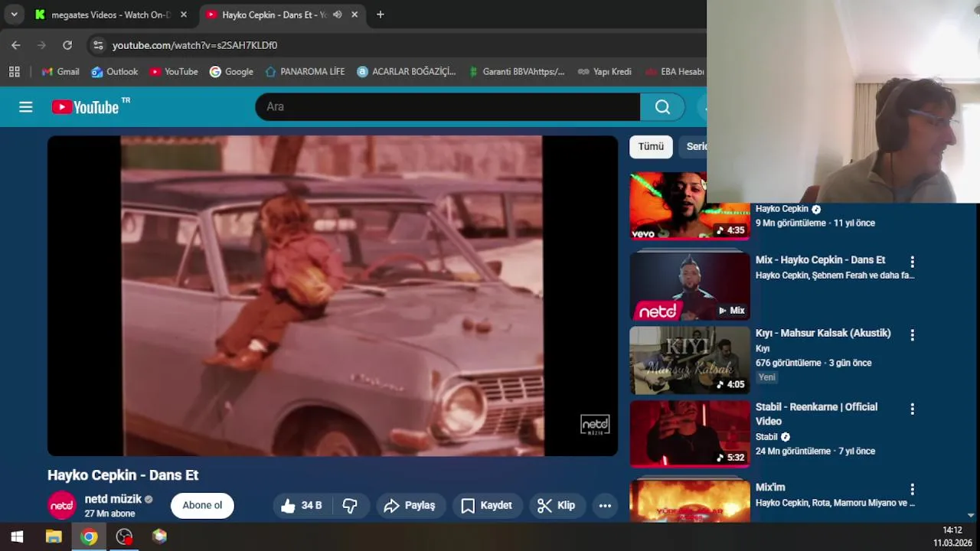Viewport: 980px width, 551px height.
Task: Subscribe using the Abone ol button
Action: point(202,505)
